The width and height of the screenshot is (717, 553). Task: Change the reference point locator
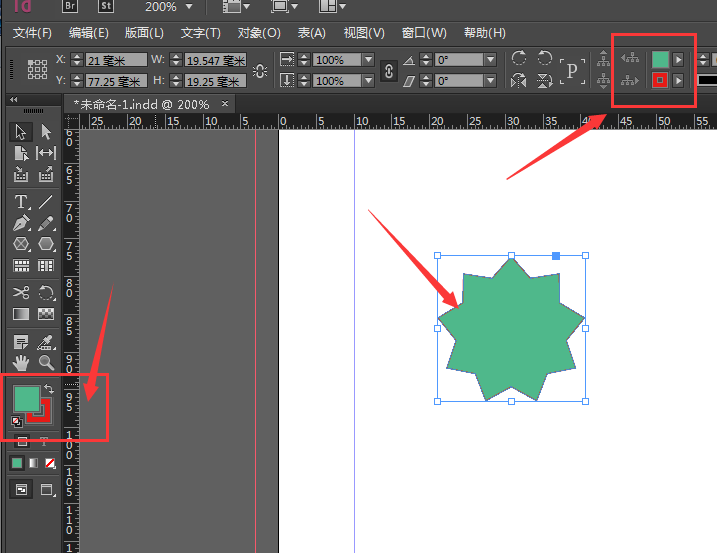click(x=37, y=70)
